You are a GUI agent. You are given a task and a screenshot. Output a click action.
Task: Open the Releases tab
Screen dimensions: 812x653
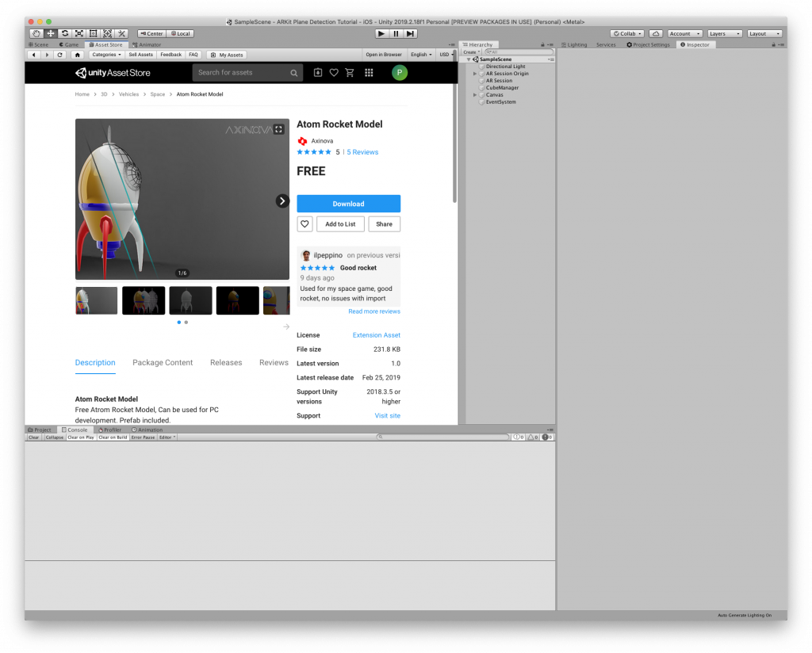coord(226,363)
